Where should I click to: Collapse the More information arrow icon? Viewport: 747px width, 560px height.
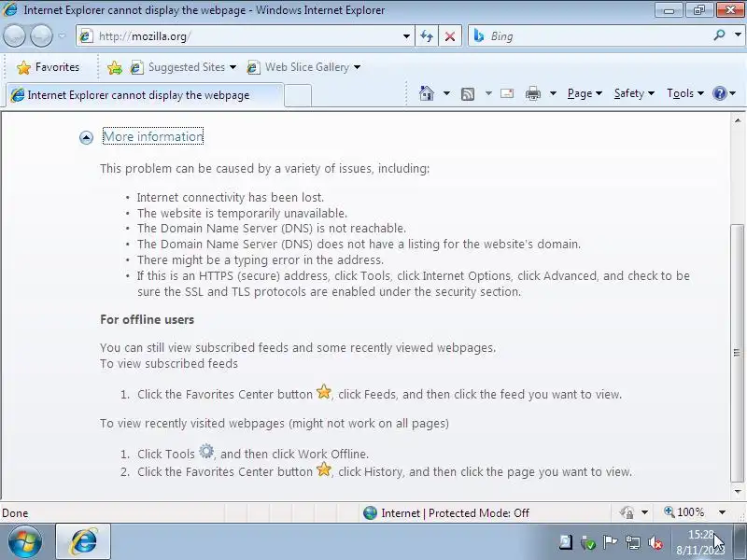(x=86, y=137)
